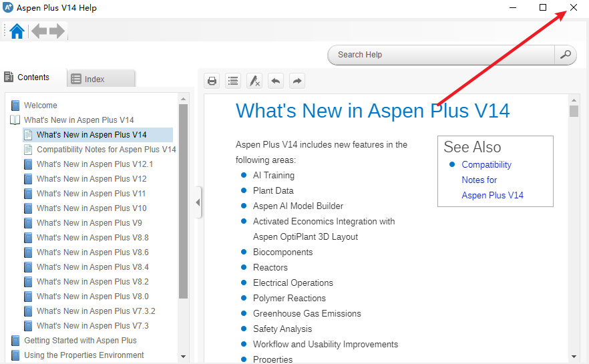Open Compatibility Notes for Aspen Plus V14 topic
This screenshot has height=364, width=589.
click(106, 150)
